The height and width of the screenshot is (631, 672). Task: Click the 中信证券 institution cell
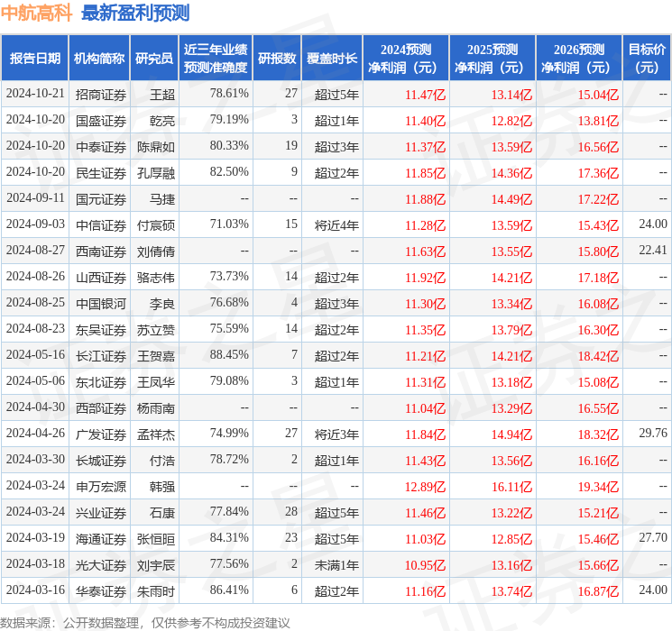tap(101, 225)
